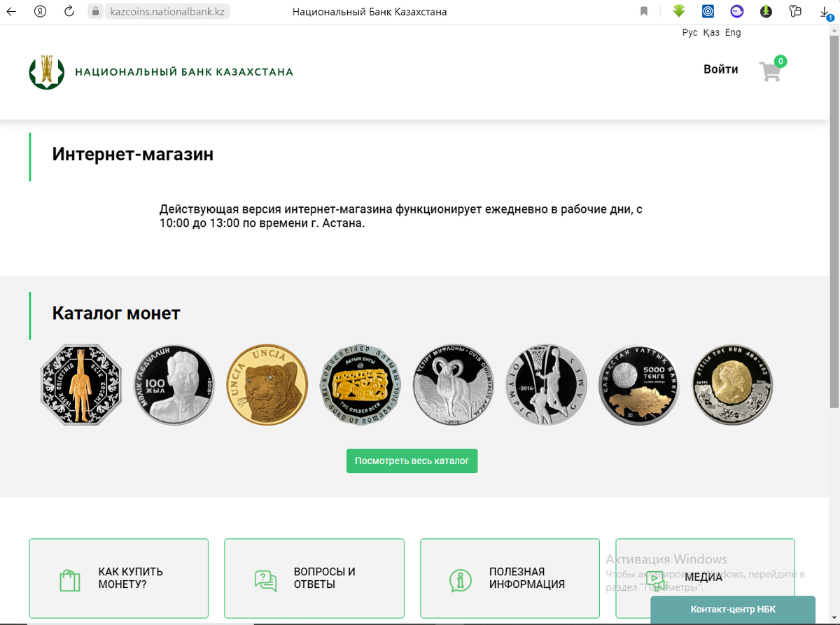840x625 pixels.
Task: Open the ПОЛЕЗНАЯ ИНФОРМАЦИЯ card label
Action: (527, 578)
